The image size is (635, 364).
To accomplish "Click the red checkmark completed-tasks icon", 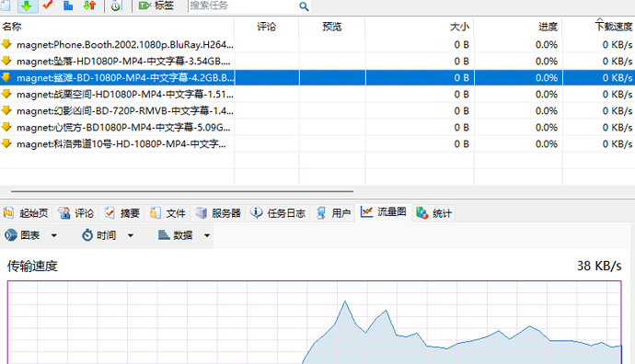I will [x=47, y=6].
